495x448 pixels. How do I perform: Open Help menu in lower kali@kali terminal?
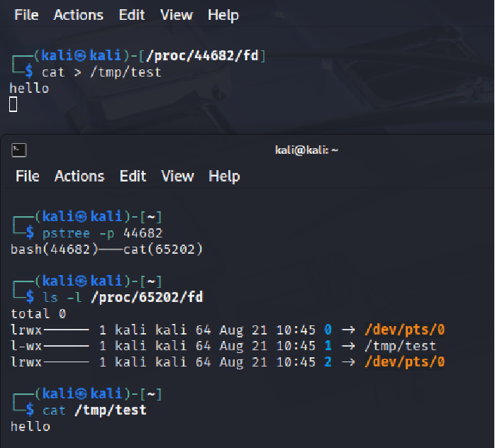tap(224, 177)
